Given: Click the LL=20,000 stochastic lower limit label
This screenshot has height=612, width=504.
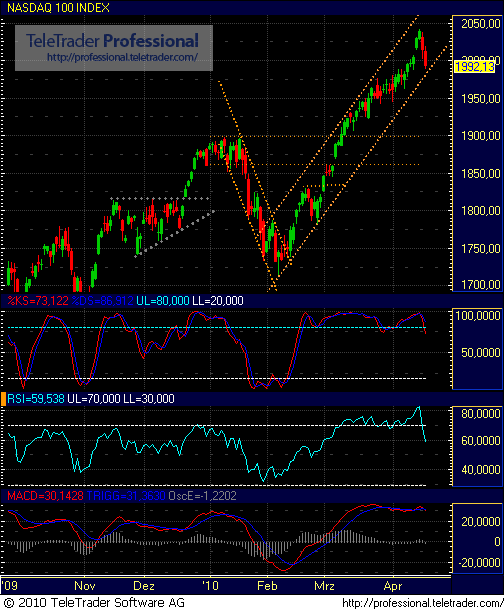Looking at the screenshot, I should click(218, 301).
